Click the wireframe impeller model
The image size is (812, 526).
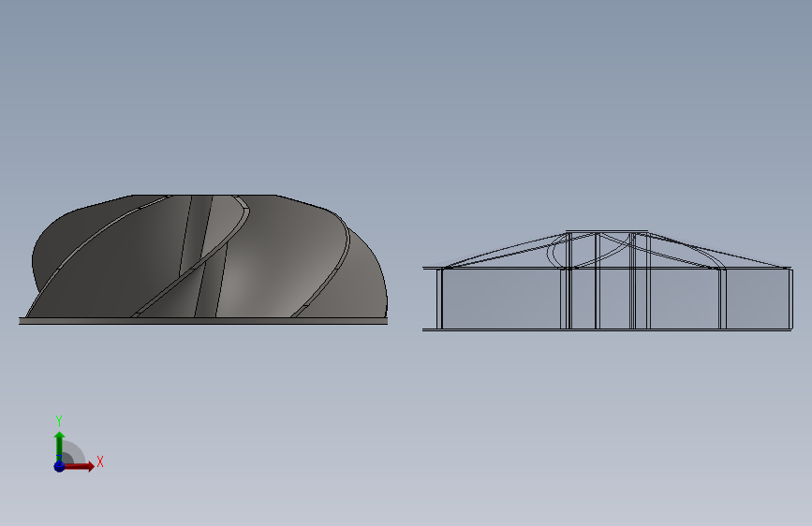coord(608,281)
